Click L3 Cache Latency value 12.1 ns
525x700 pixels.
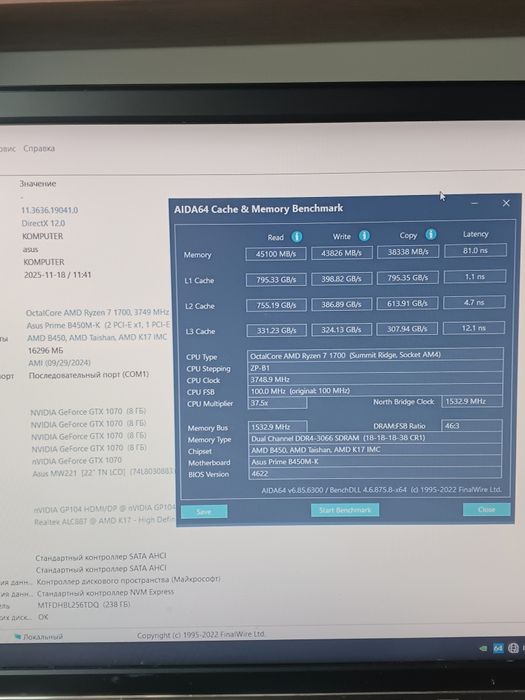pyautogui.click(x=474, y=328)
